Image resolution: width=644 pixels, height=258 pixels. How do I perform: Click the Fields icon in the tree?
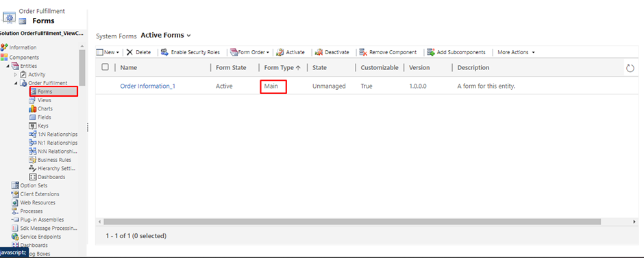tap(32, 117)
